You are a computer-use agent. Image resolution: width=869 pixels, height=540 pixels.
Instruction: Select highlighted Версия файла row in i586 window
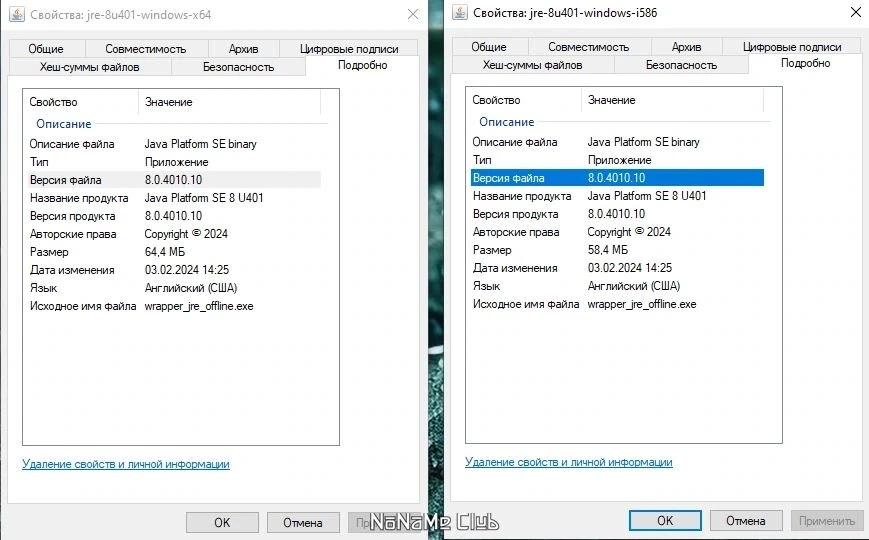point(617,178)
